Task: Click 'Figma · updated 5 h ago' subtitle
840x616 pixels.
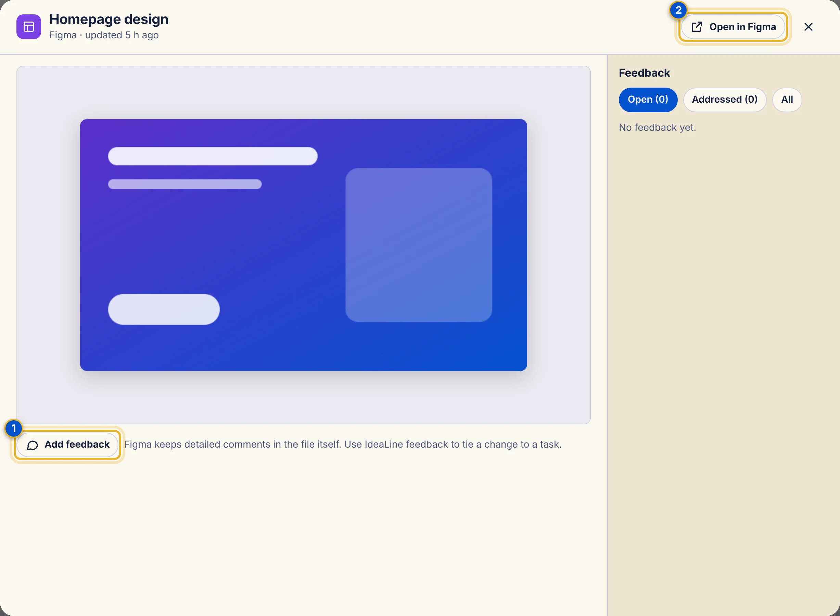Action: (104, 35)
